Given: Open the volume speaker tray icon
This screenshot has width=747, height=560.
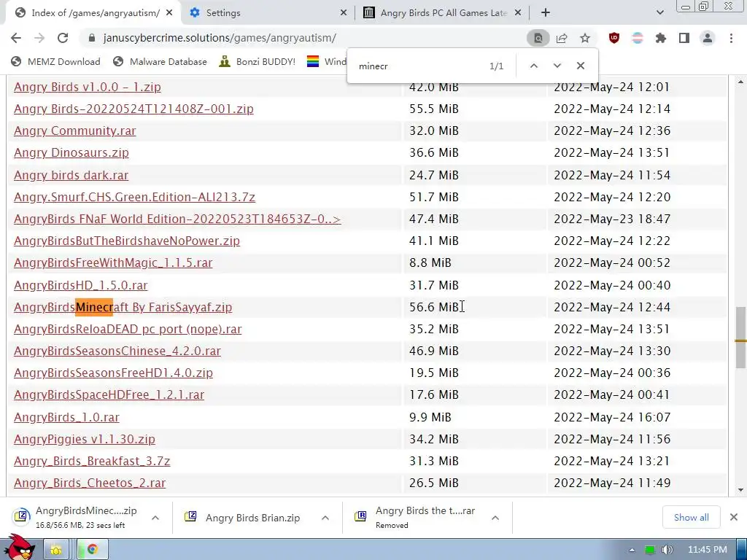Looking at the screenshot, I should [x=667, y=550].
